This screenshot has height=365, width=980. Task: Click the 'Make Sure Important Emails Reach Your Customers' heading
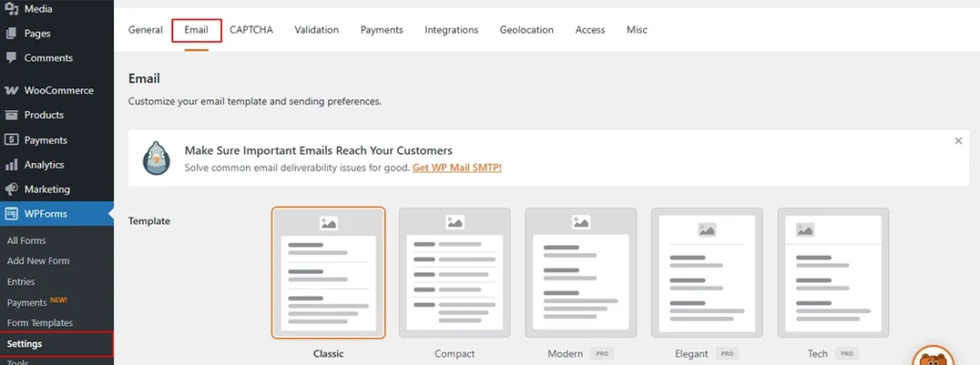tap(319, 150)
